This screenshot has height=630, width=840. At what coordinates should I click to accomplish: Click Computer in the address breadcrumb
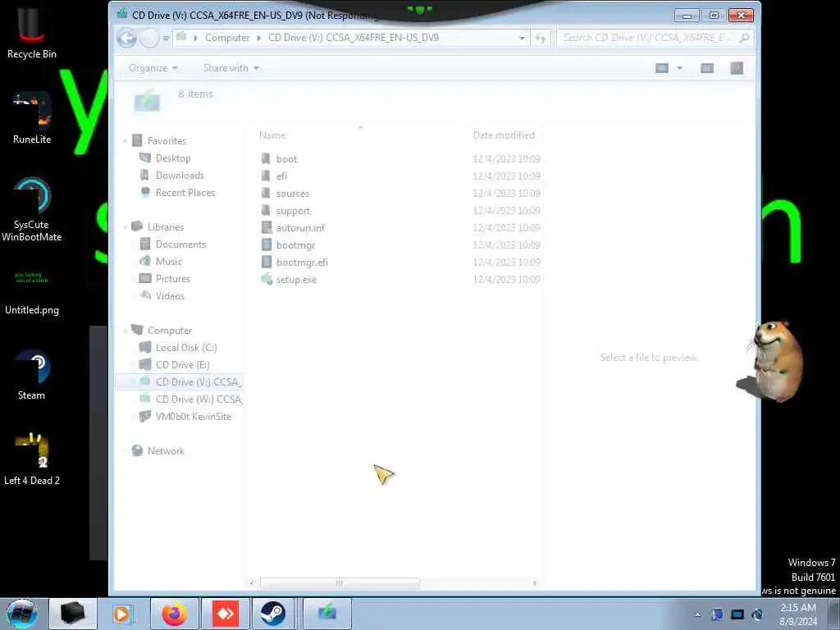point(227,38)
